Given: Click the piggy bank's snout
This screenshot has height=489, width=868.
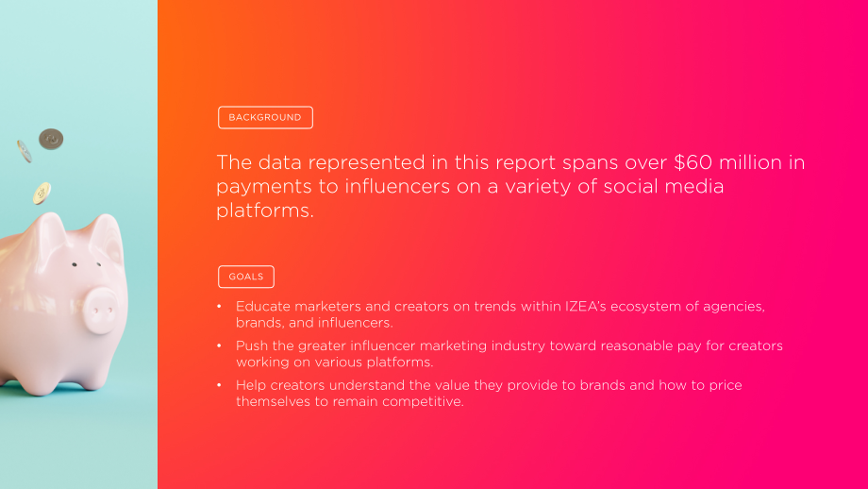Looking at the screenshot, I should pyautogui.click(x=101, y=310).
